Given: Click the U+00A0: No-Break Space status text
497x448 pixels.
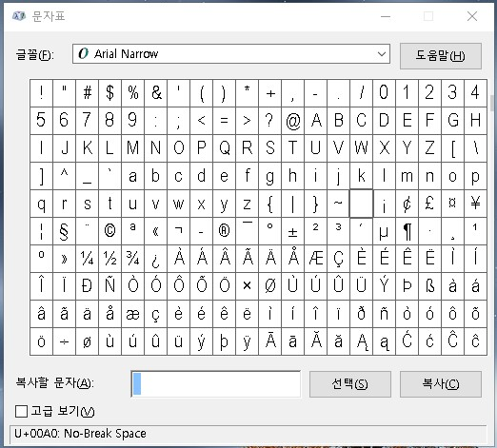Looking at the screenshot, I should click(x=80, y=434).
